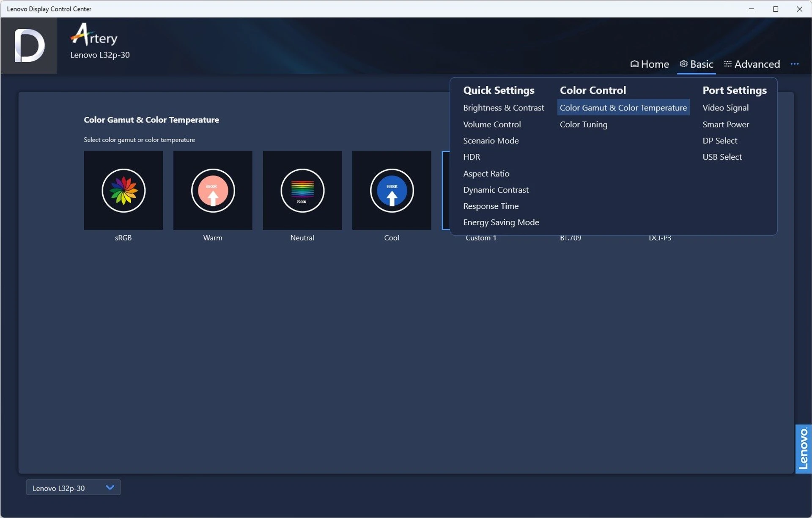Screen dimensions: 812x518
Task: Click the Quick Settings heading
Action: tap(499, 90)
